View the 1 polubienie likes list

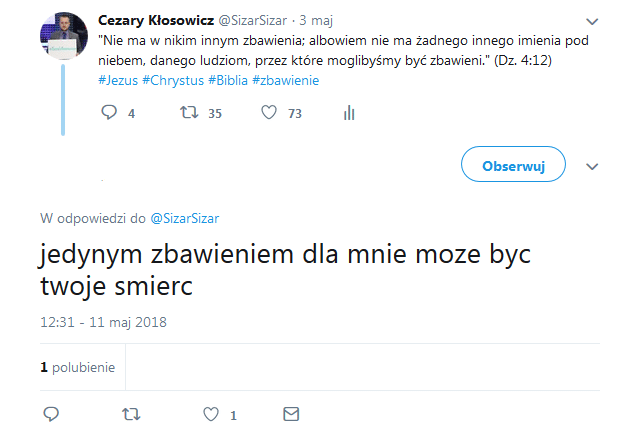[x=77, y=367]
